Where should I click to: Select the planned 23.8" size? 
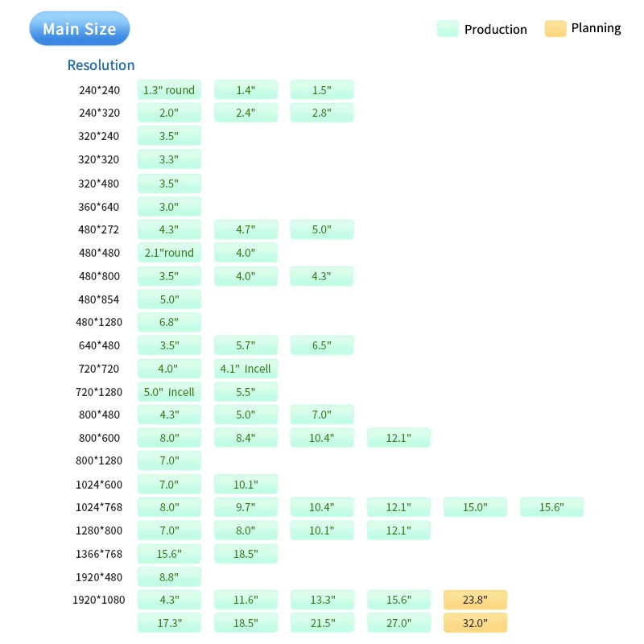[x=475, y=600]
